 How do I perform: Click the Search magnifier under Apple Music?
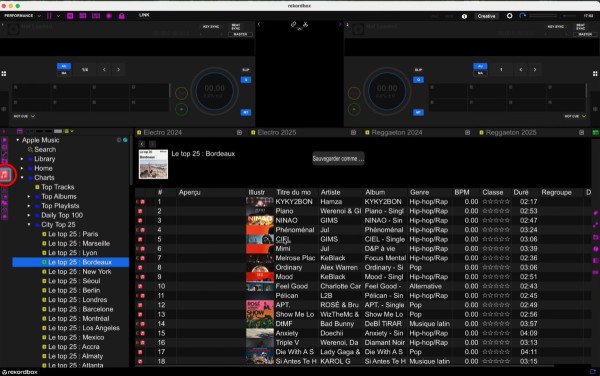[x=30, y=150]
